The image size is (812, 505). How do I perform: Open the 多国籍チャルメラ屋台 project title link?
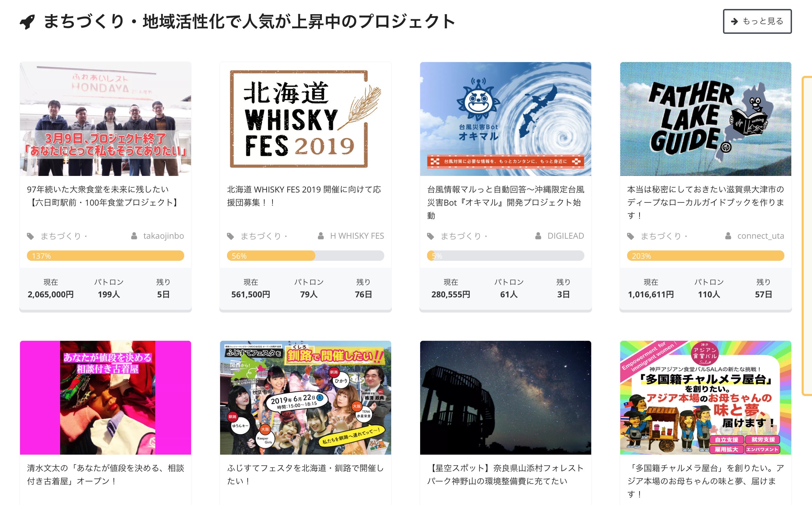pyautogui.click(x=705, y=481)
